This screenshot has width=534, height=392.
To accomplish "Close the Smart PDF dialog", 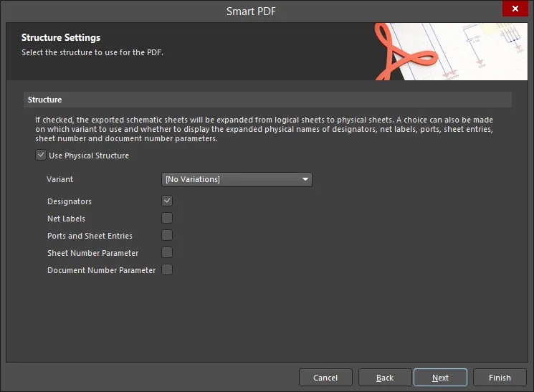I will (x=513, y=11).
